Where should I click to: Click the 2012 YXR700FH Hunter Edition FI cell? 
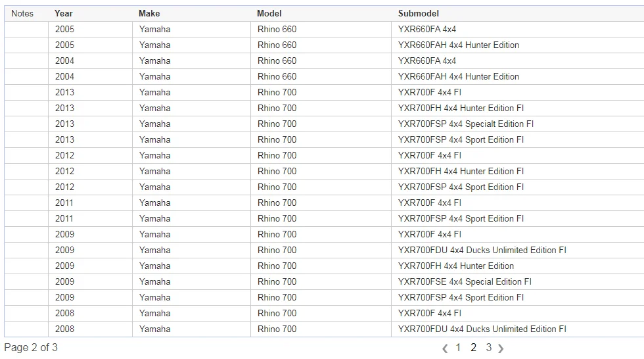[518, 172]
